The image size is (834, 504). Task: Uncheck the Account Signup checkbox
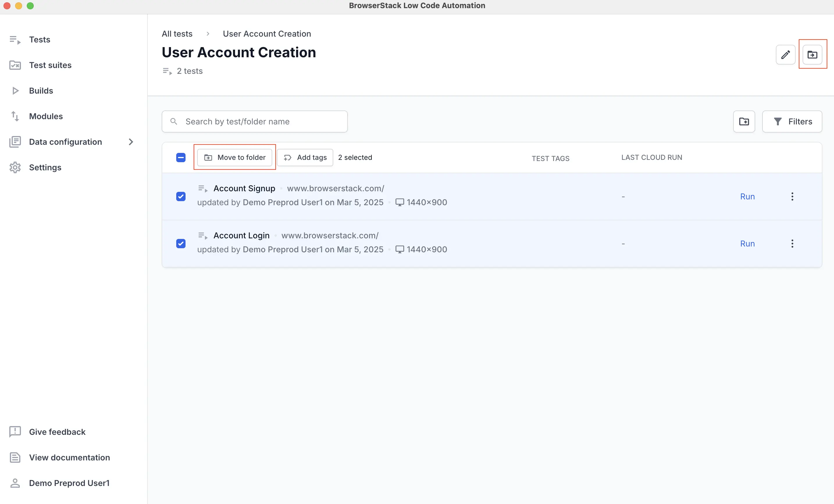coord(181,196)
